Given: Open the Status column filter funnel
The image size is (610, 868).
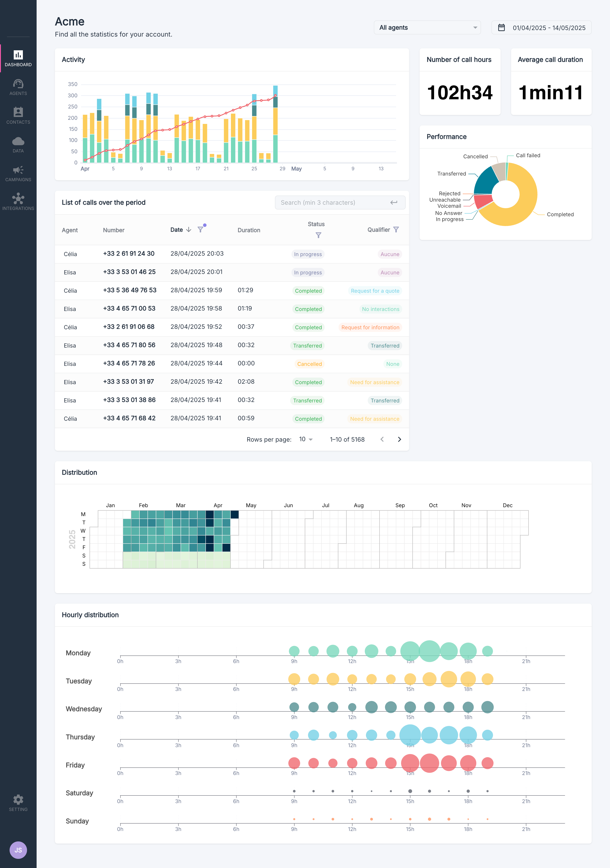Looking at the screenshot, I should pyautogui.click(x=319, y=235).
